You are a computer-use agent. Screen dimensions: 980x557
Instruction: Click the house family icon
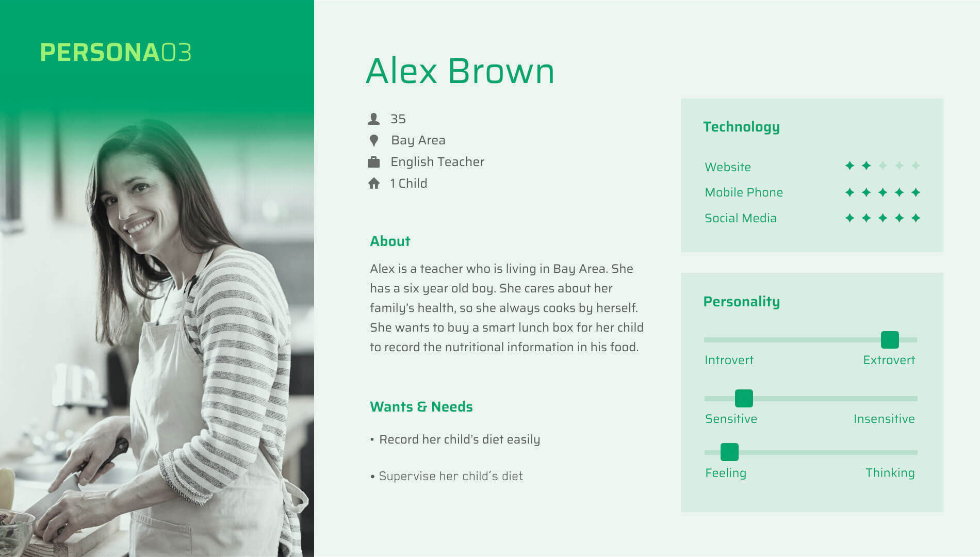coord(374,184)
